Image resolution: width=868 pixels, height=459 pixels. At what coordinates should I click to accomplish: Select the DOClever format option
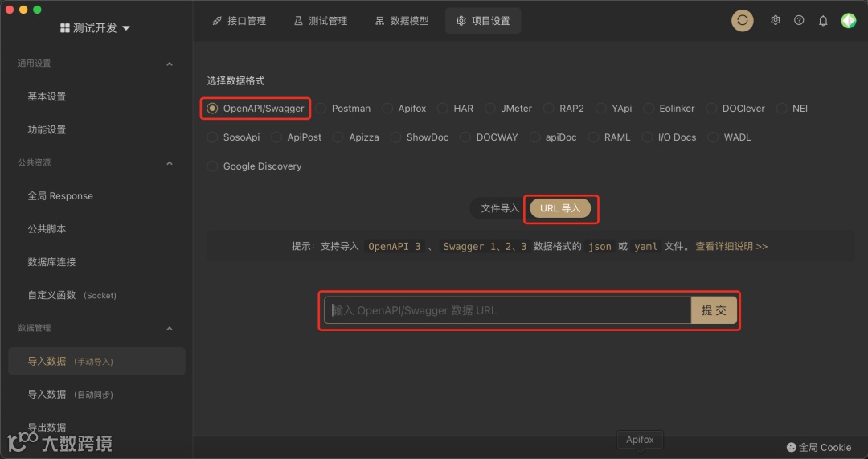click(735, 109)
